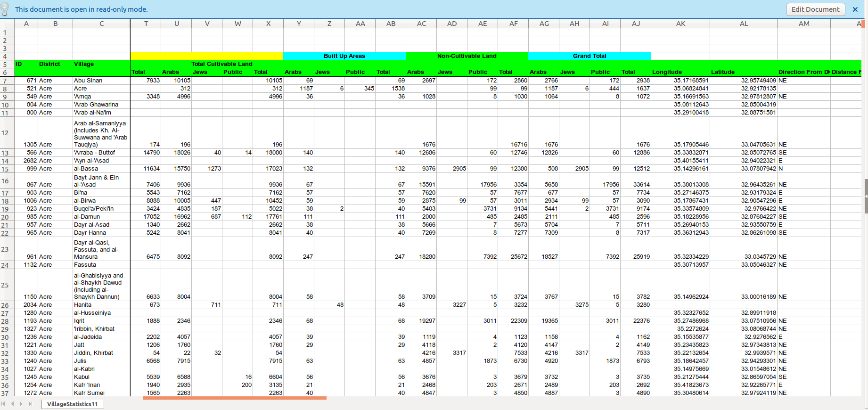Jump to the last sheet tab arrow

pos(31,404)
